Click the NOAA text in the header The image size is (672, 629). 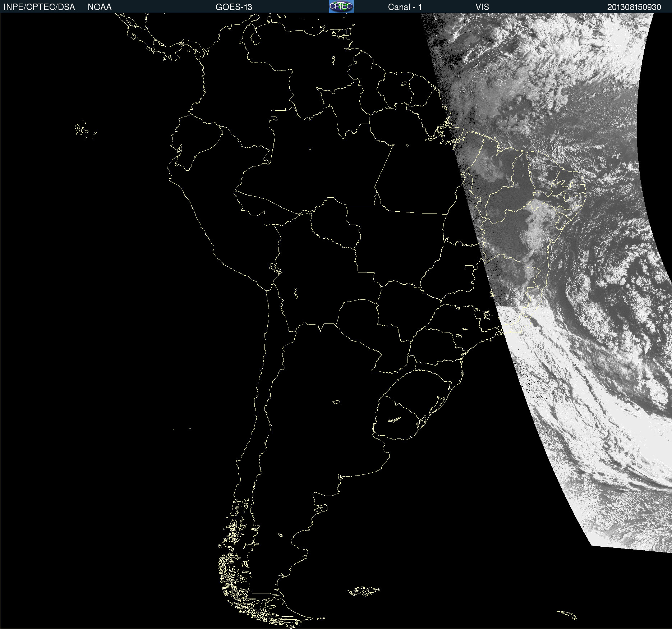pyautogui.click(x=100, y=7)
